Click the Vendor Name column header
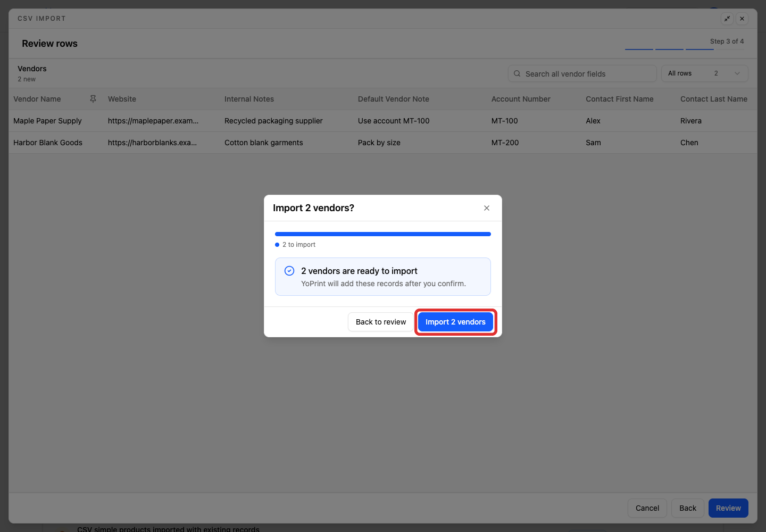The image size is (766, 532). tap(37, 99)
